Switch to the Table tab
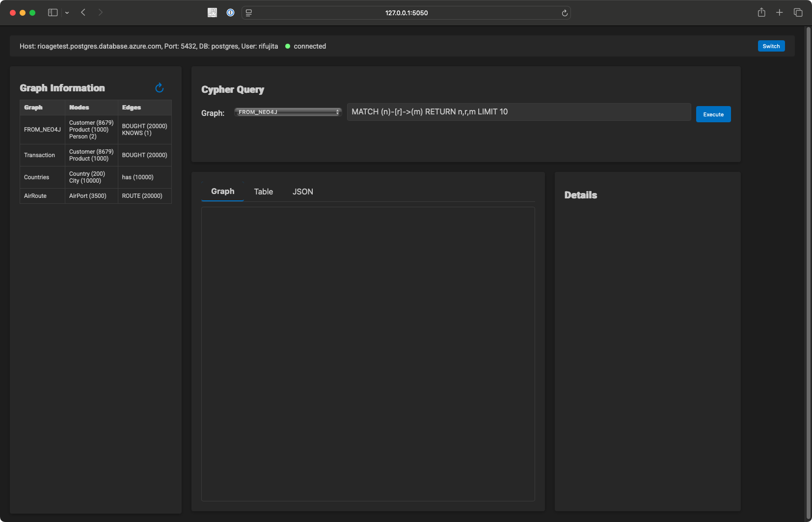 (x=263, y=192)
